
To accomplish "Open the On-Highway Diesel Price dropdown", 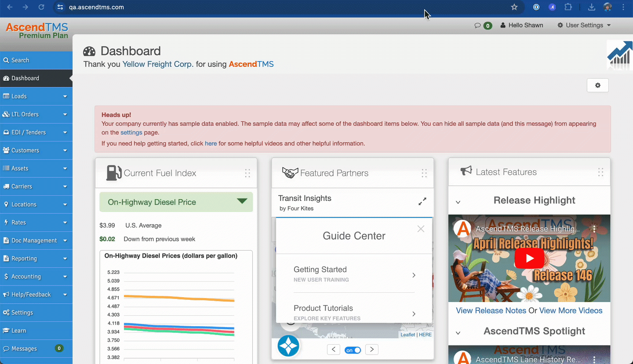I will point(176,202).
